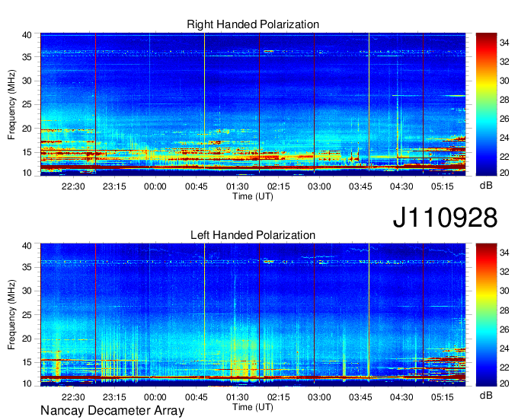This screenshot has width=518, height=420.
Task: Click the "25" frequency tick of Left Handed plot
Action: pos(27,315)
